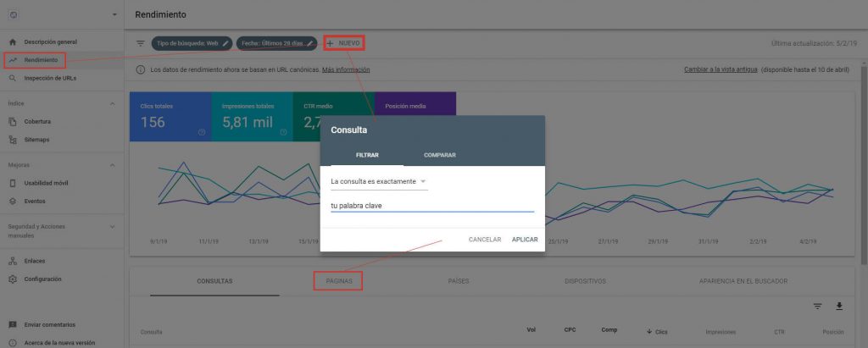Click the Vol column header
The height and width of the screenshot is (348, 868).
click(x=531, y=330)
